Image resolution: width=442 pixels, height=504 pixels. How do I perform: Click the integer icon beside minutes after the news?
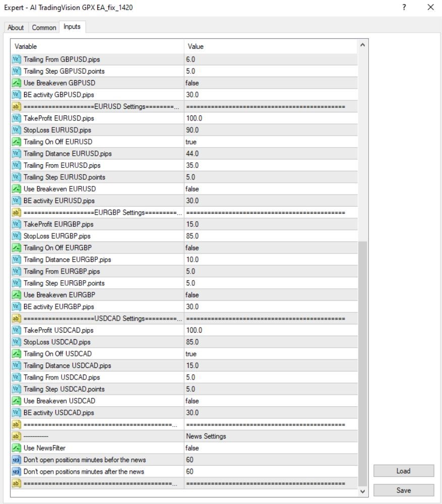(16, 472)
